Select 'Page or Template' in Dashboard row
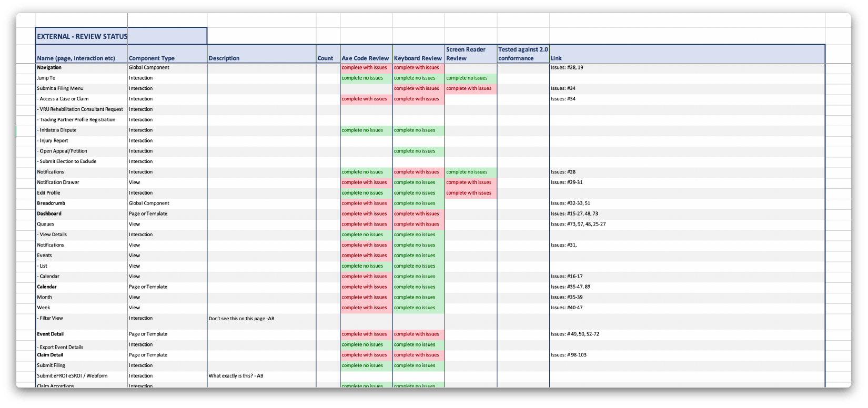868x408 pixels. click(x=167, y=214)
